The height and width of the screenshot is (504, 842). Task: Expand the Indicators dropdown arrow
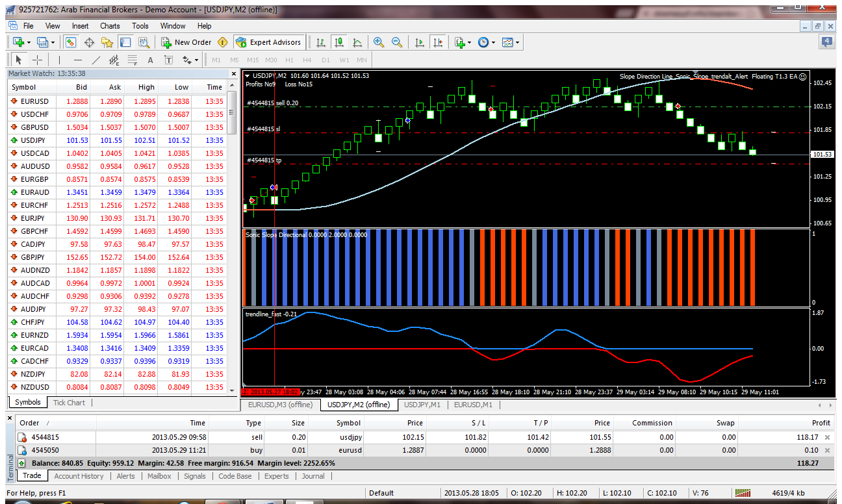470,42
